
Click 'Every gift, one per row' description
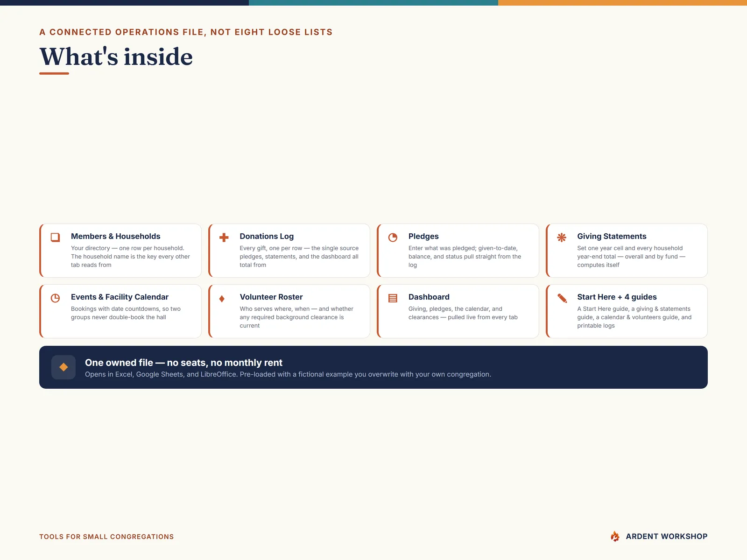pyautogui.click(x=299, y=257)
